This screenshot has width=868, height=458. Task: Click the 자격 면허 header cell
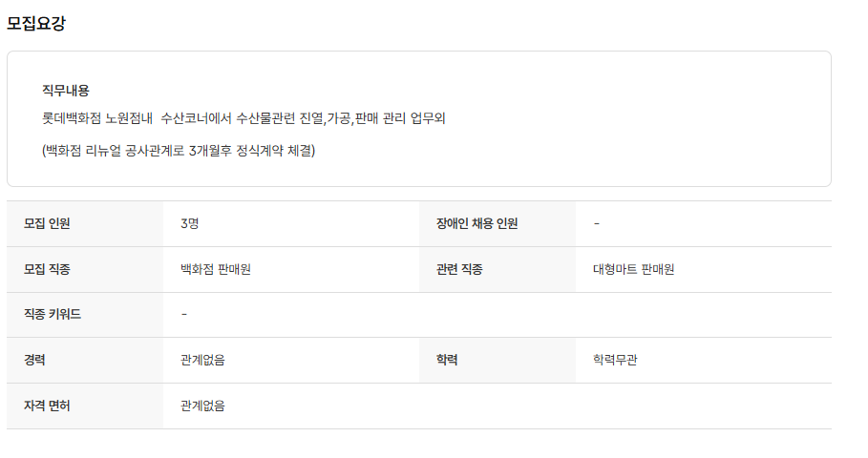click(47, 406)
